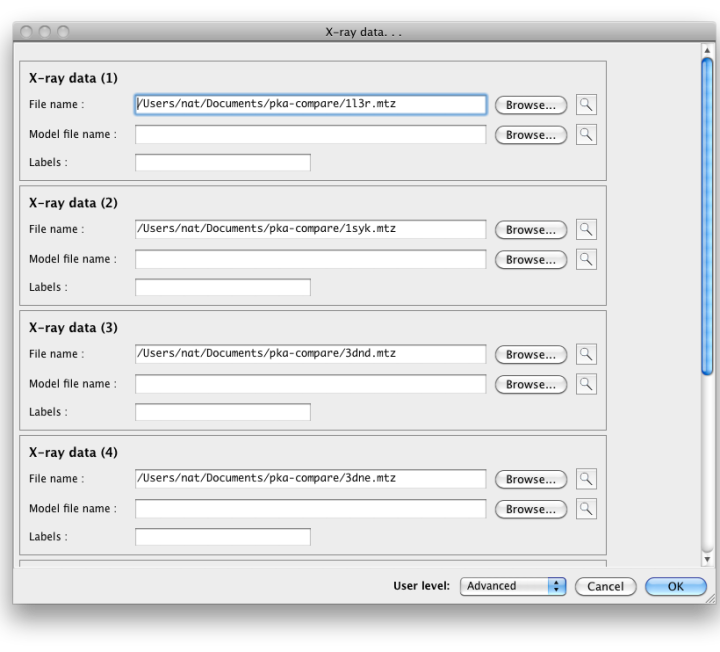Click magnifier icon for X-ray data (1) model file
The image size is (720, 652).
click(586, 135)
